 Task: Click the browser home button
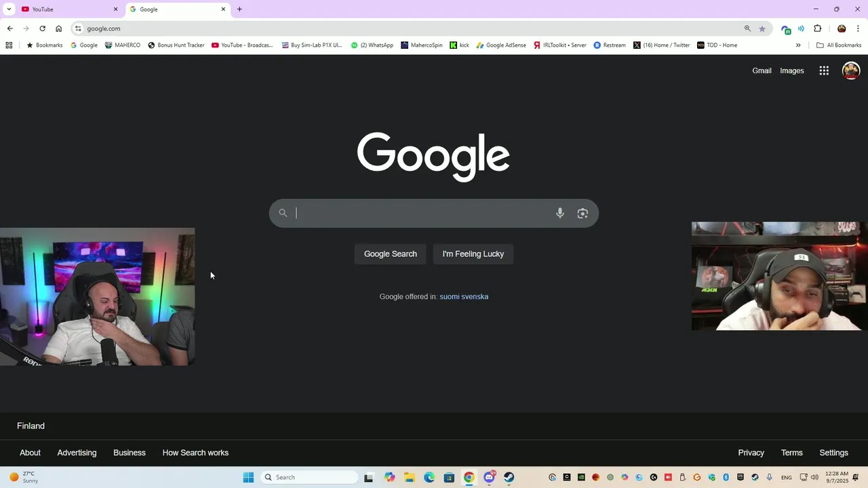click(58, 28)
